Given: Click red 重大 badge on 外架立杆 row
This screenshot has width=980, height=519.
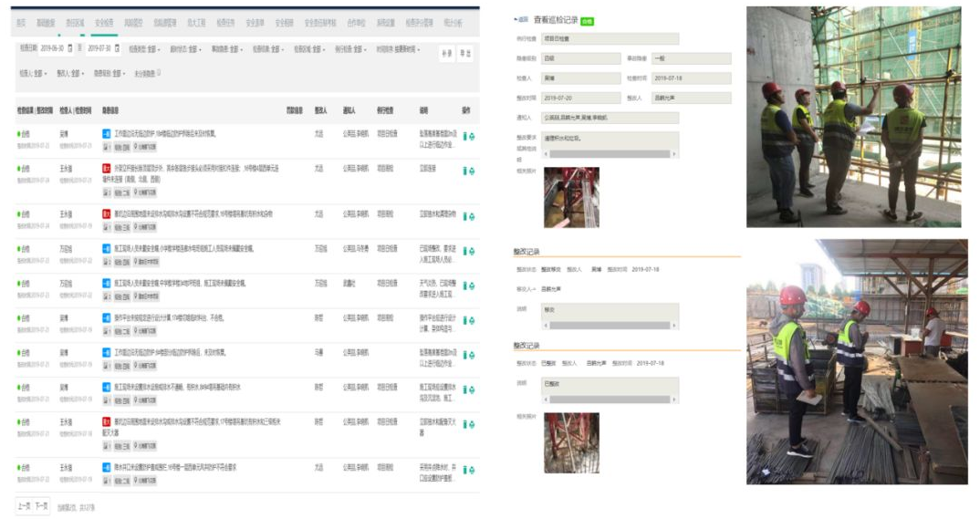Looking at the screenshot, I should [107, 168].
